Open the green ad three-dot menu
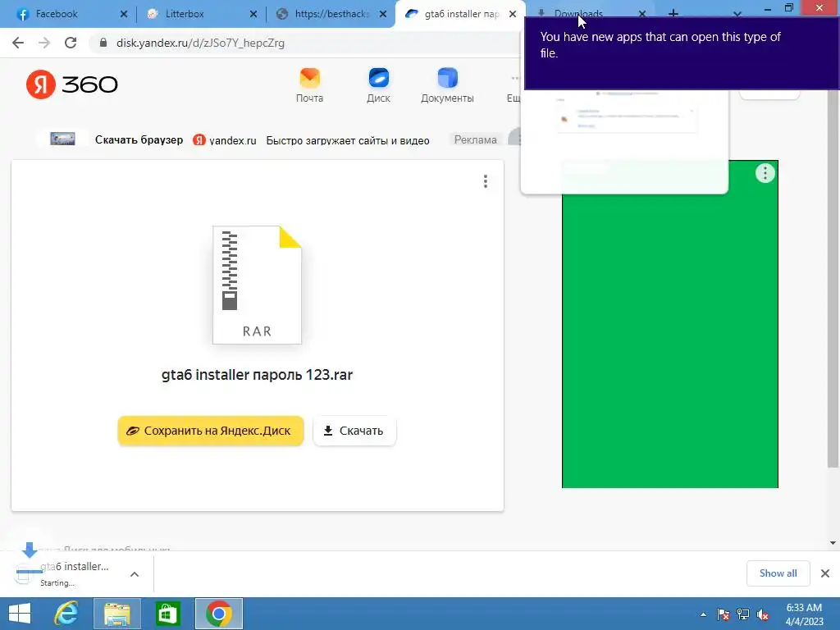The height and width of the screenshot is (630, 840). (765, 173)
